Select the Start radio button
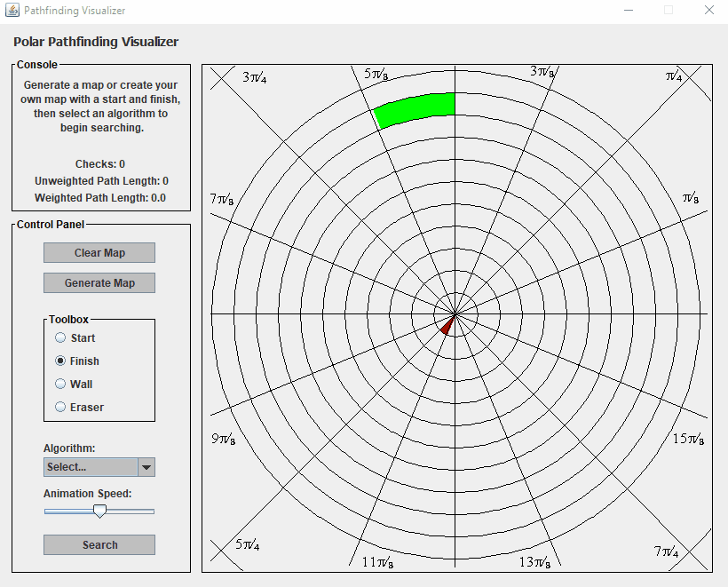This screenshot has height=587, width=728. (60, 337)
